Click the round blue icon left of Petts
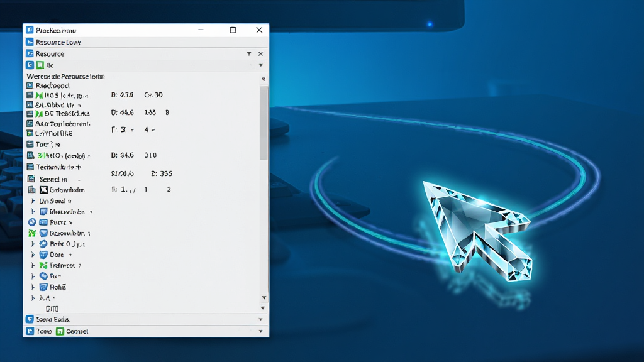The height and width of the screenshot is (362, 644). pyautogui.click(x=32, y=222)
